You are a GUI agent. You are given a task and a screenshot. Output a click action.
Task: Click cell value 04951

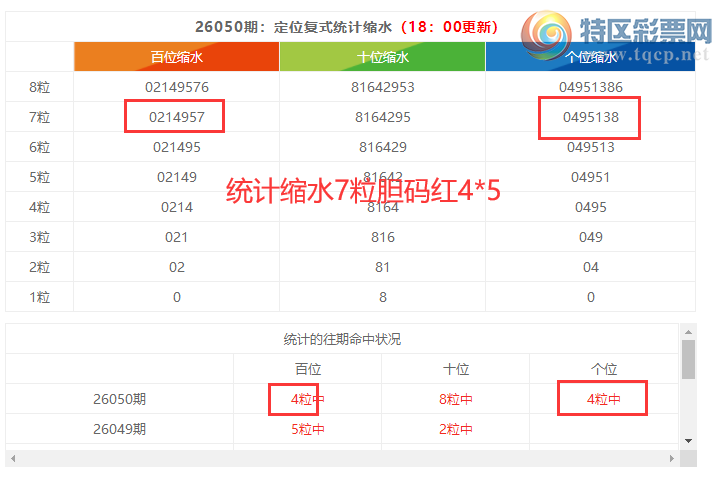pos(591,177)
